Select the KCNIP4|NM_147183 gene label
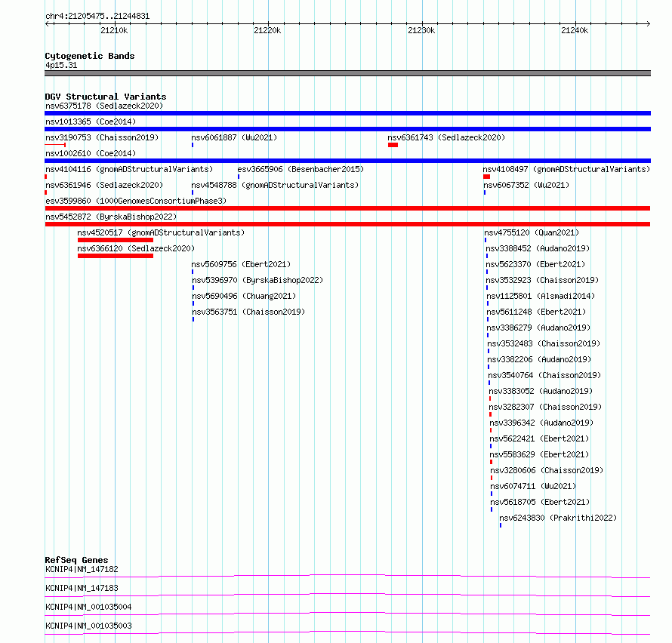The image size is (672, 643). [82, 588]
